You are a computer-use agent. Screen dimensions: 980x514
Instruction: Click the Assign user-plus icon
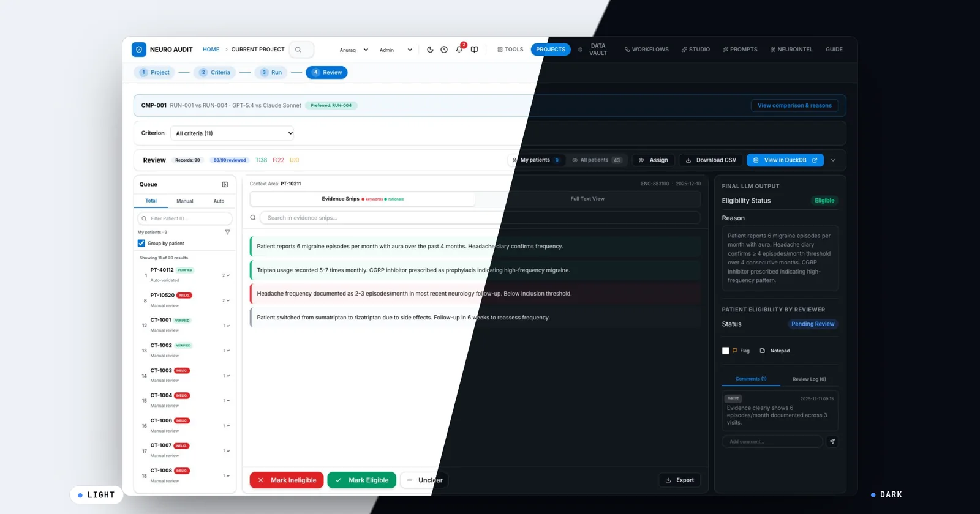pyautogui.click(x=641, y=160)
